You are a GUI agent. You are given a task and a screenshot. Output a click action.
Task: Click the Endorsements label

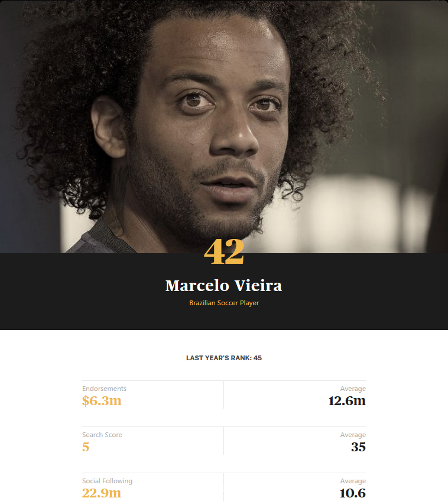coord(104,389)
